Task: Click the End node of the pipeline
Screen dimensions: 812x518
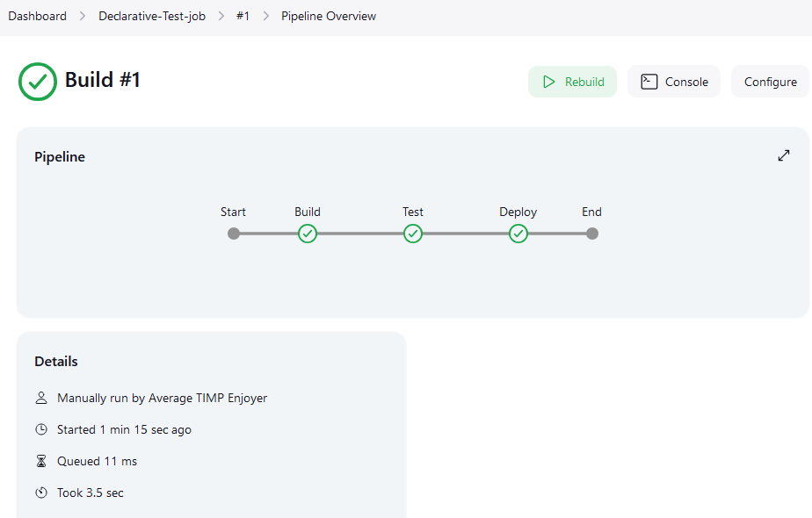Action: 592,234
